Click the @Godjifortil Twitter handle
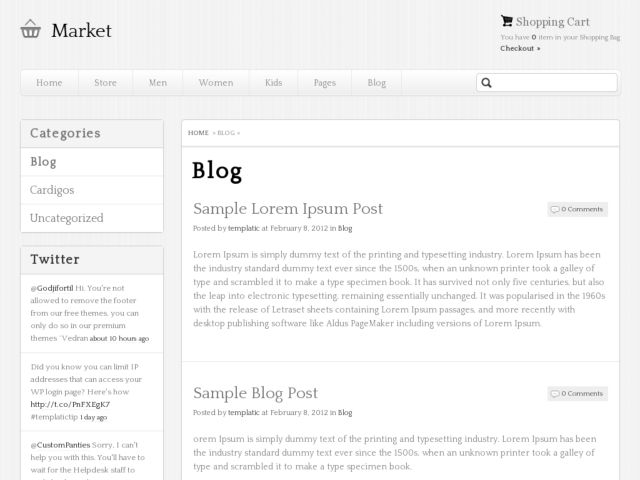Viewport: 640px width, 480px height. pyautogui.click(x=52, y=288)
